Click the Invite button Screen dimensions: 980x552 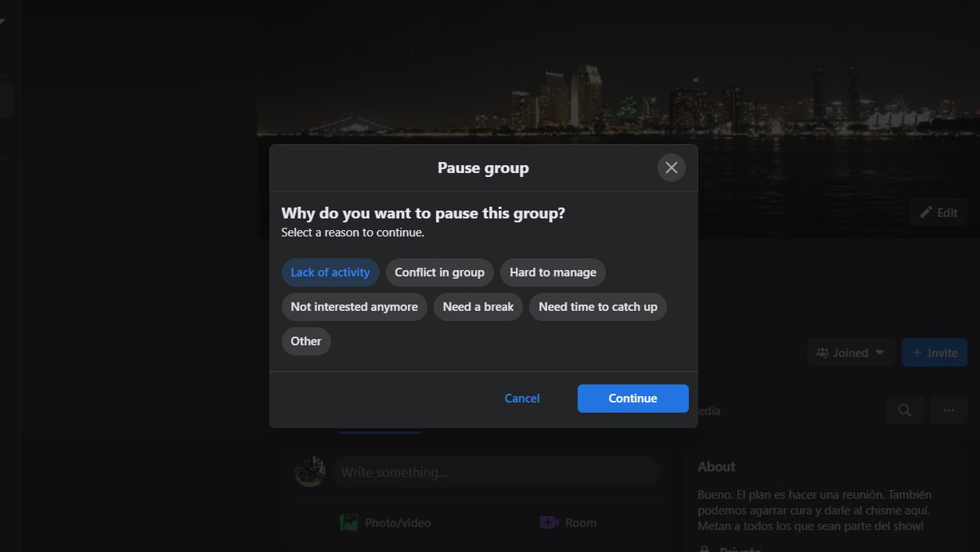point(935,353)
